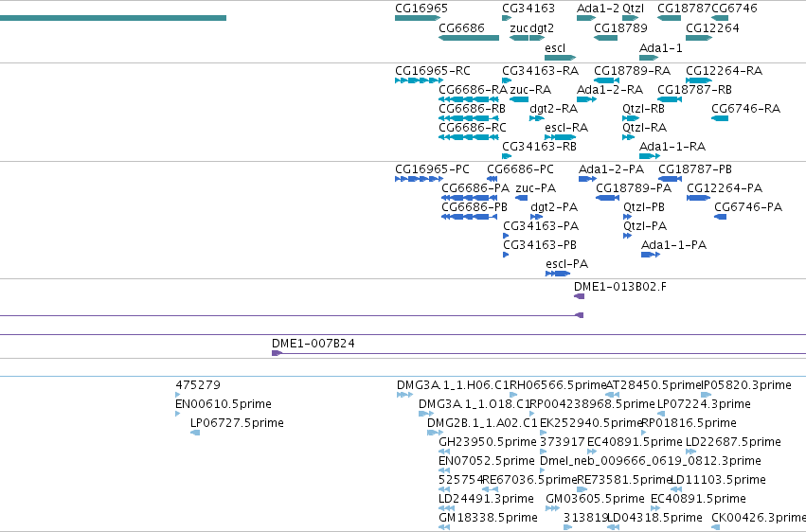Click the Ada1-2 gene label
The height and width of the screenshot is (532, 806).
[599, 9]
